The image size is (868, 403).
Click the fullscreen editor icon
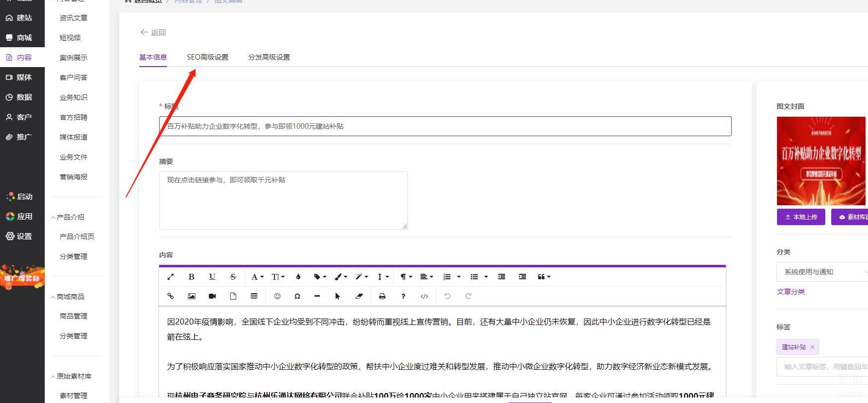171,277
